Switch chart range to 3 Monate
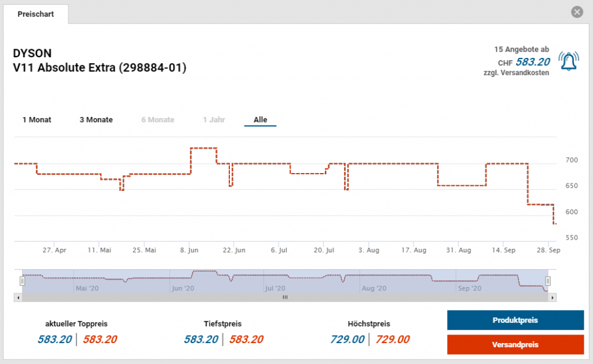The width and height of the screenshot is (593, 364). pyautogui.click(x=96, y=120)
